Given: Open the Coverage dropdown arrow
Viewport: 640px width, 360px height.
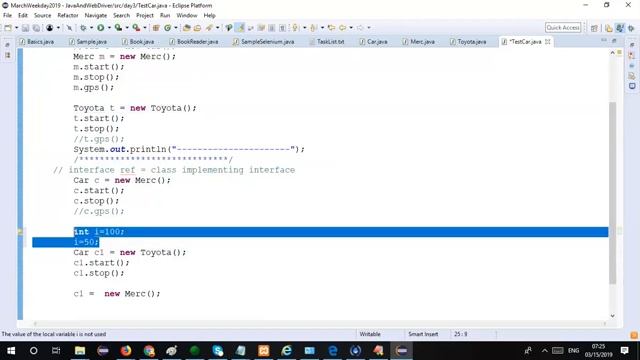Looking at the screenshot, I should click(x=127, y=28).
